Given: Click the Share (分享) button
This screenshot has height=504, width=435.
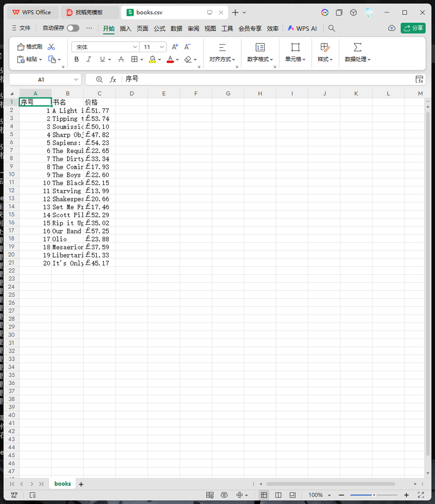Looking at the screenshot, I should [x=413, y=28].
